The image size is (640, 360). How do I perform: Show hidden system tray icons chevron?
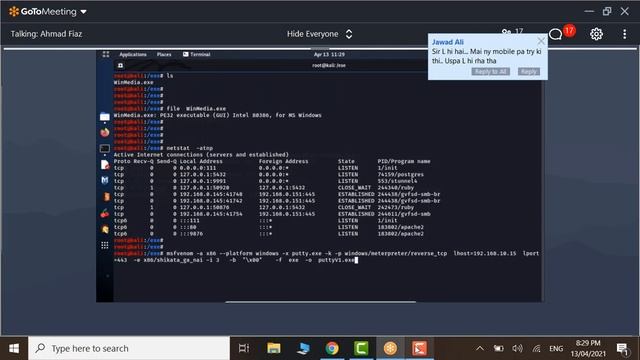[480, 348]
